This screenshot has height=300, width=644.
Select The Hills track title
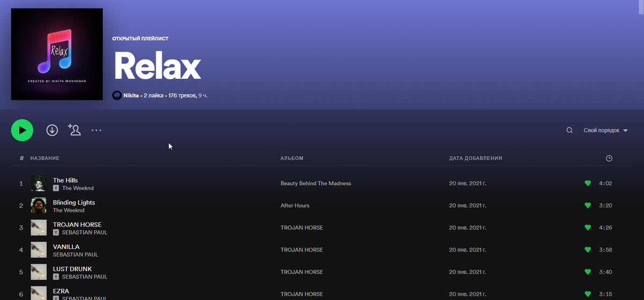pos(65,180)
